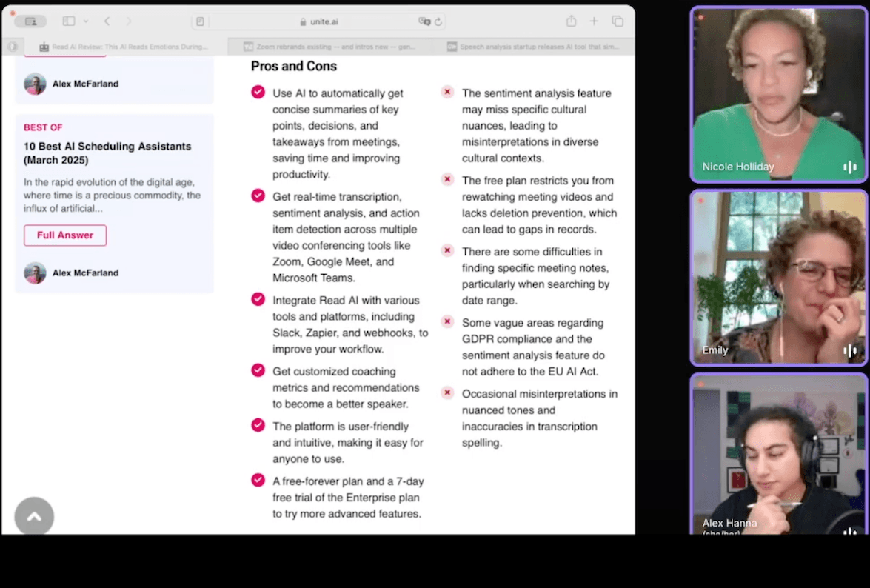Click X icon beside 'The free plan restricts'

[447, 179]
